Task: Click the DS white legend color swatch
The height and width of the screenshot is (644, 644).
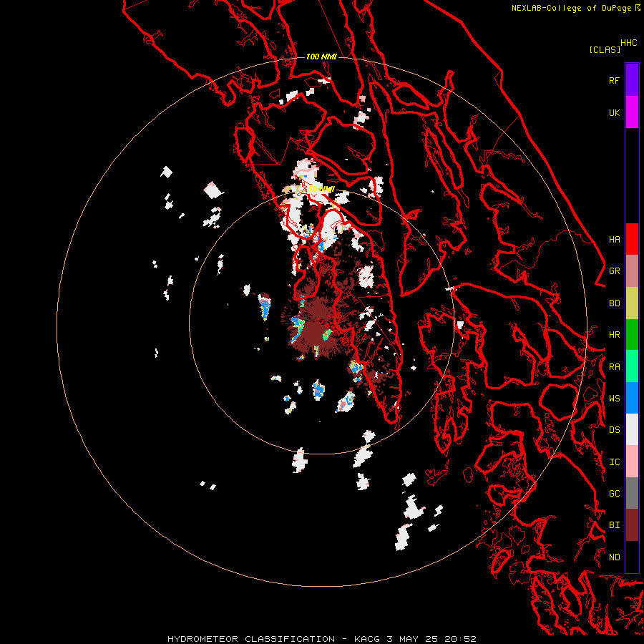Action: 632,429
